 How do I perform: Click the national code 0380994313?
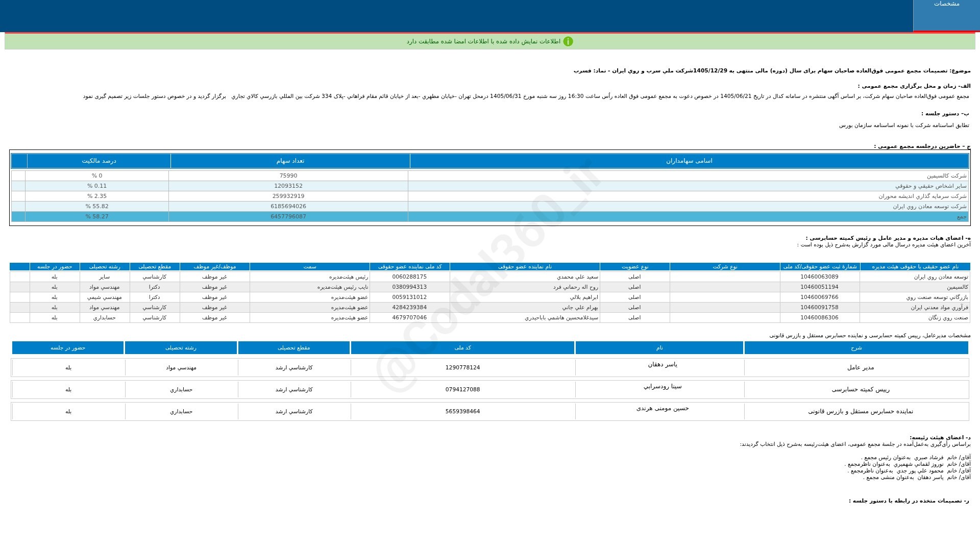(409, 287)
